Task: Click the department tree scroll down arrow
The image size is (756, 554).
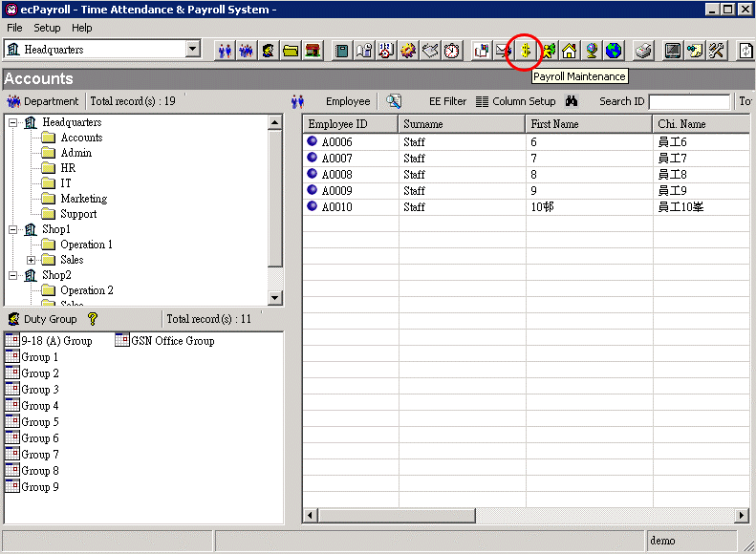Action: pos(275,298)
